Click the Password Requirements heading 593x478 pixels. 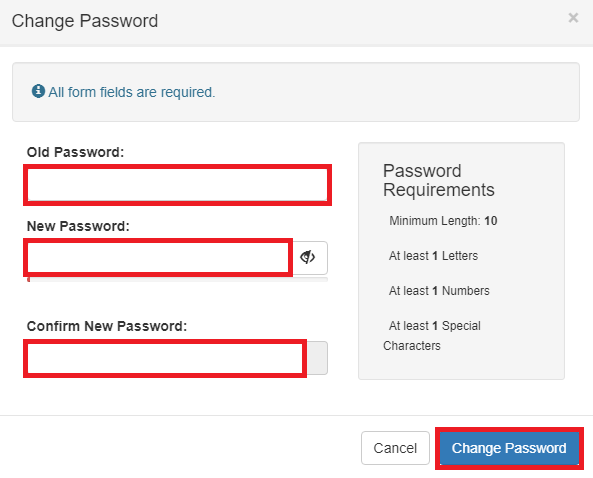click(x=439, y=180)
